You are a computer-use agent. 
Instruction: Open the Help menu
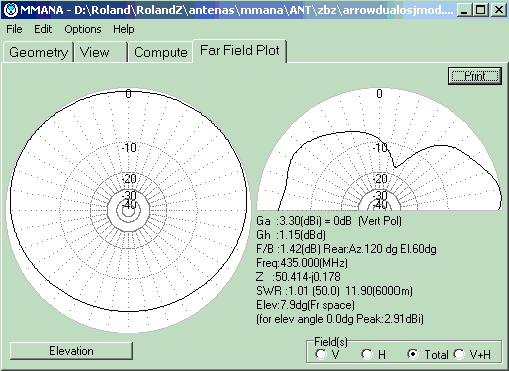point(123,29)
